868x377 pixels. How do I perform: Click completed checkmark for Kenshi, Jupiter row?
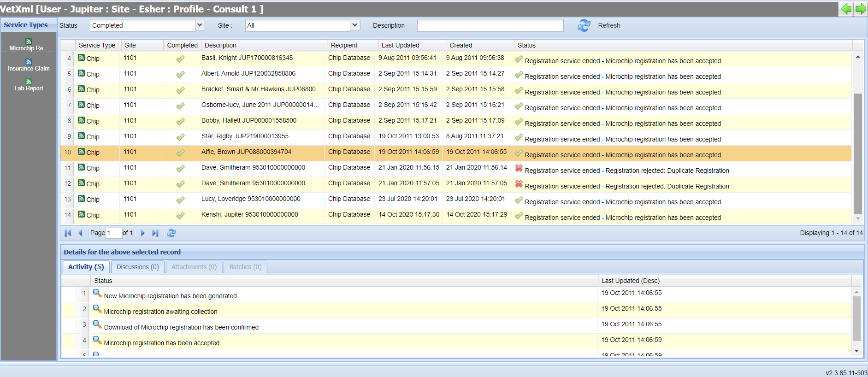180,215
